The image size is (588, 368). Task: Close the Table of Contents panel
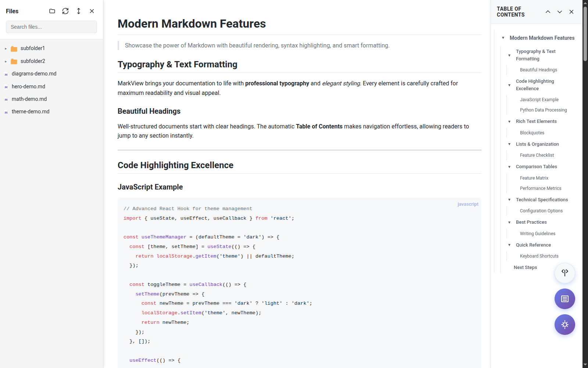click(x=571, y=12)
